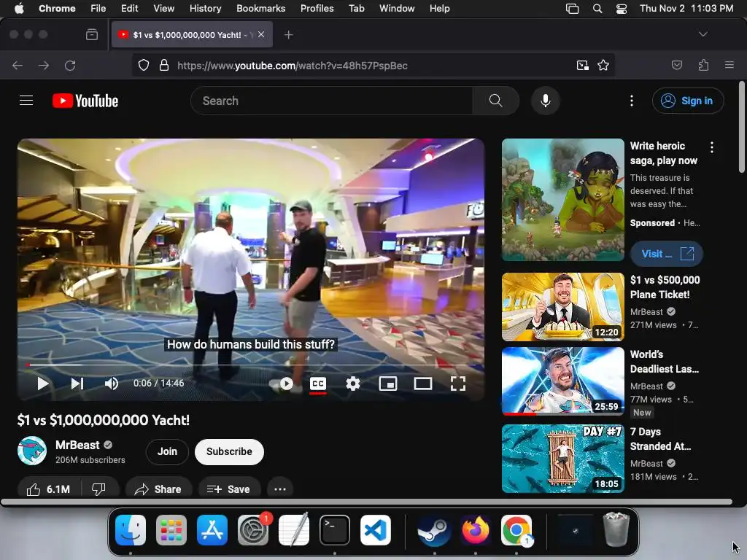This screenshot has height=560, width=747.
Task: Click the search magnifier button
Action: [495, 101]
